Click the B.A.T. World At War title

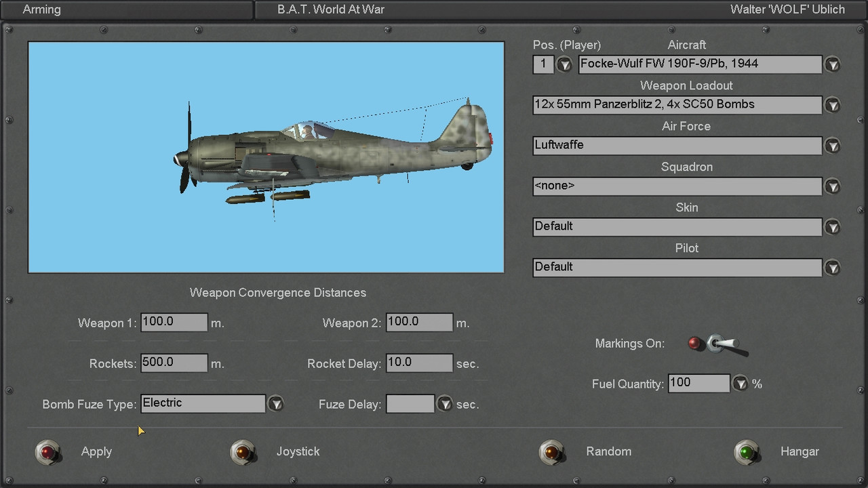tap(331, 9)
